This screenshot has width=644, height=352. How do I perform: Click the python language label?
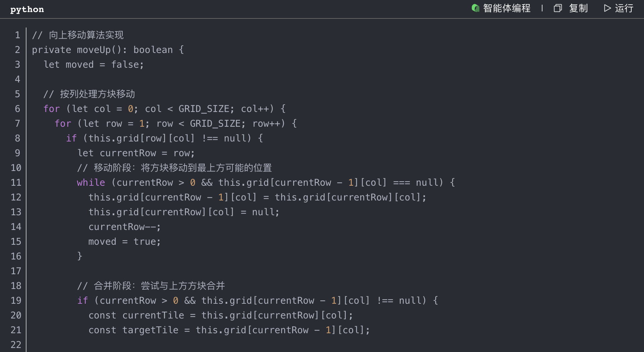click(x=27, y=9)
